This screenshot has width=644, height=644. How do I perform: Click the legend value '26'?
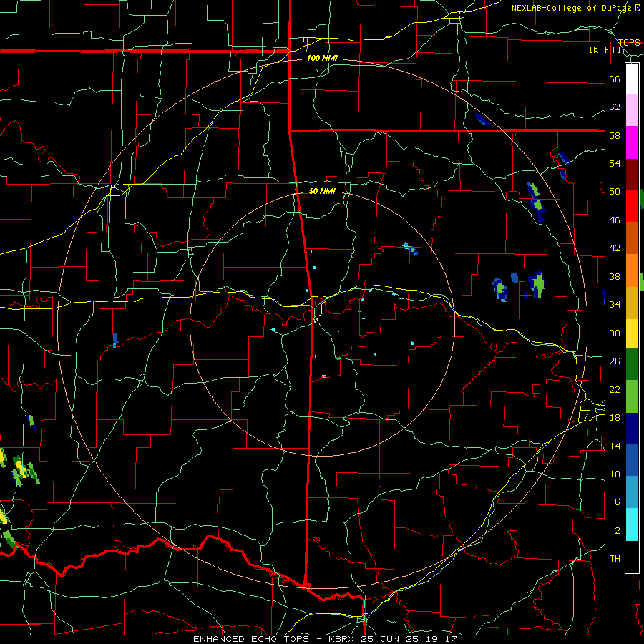point(615,361)
